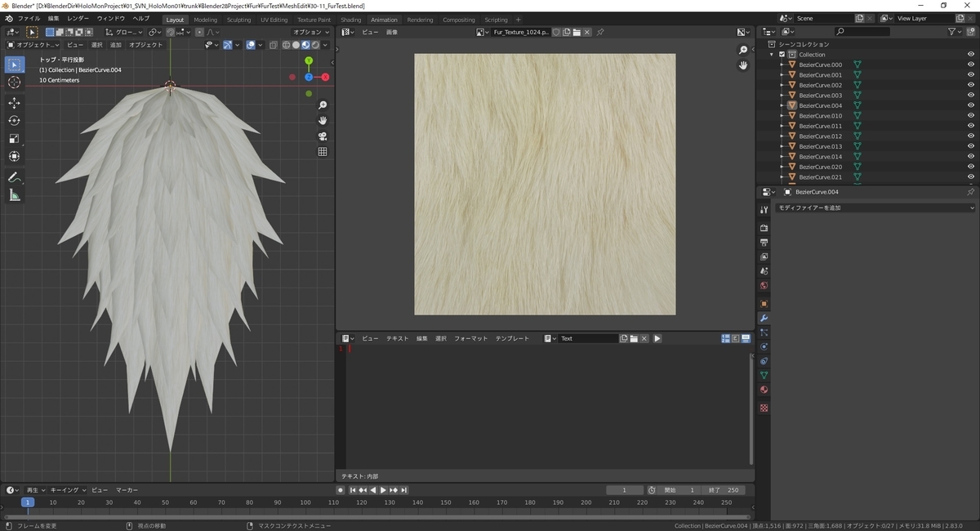Choose the Annotate pencil tool
The image size is (980, 531).
coord(15,177)
